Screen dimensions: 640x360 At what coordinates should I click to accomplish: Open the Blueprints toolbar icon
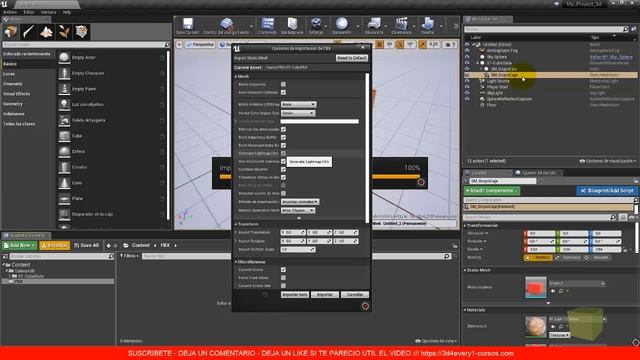point(374,26)
